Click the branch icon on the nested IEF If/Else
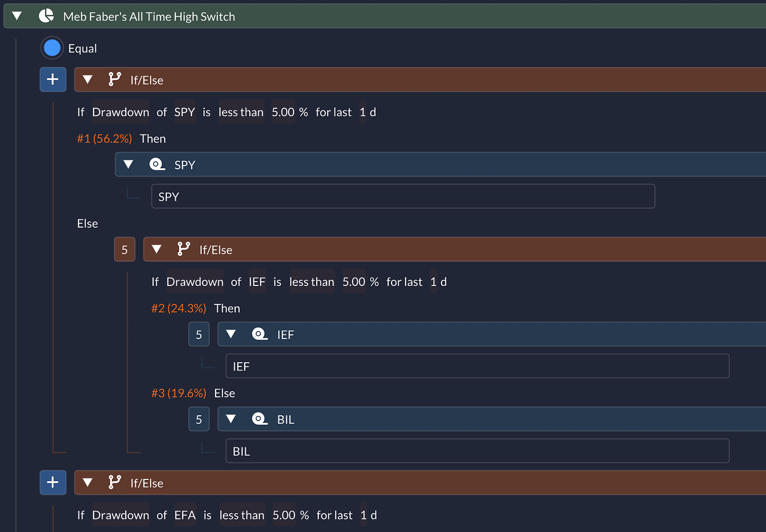This screenshot has height=532, width=766. (x=183, y=249)
